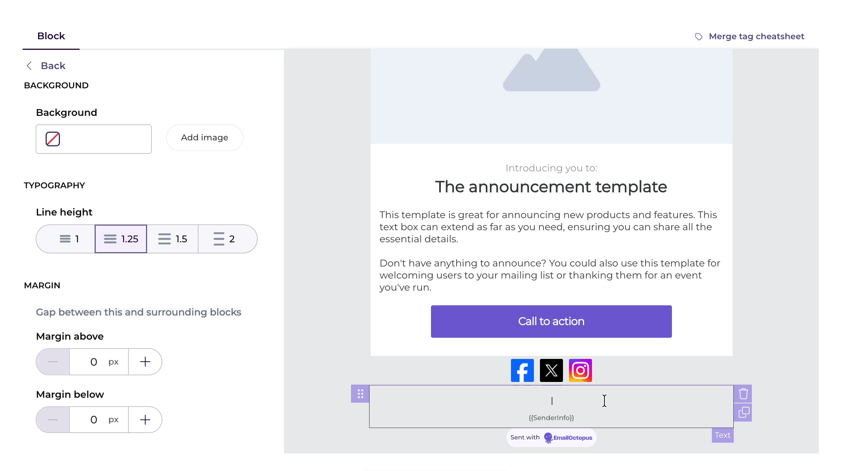Image resolution: width=868 pixels, height=471 pixels.
Task: Duplicate the selected block using copy icon
Action: (743, 412)
